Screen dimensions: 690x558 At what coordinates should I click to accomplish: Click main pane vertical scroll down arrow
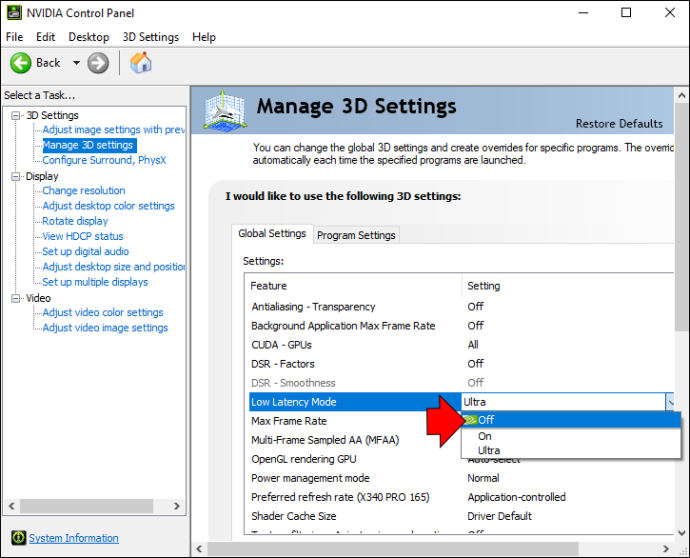click(682, 533)
